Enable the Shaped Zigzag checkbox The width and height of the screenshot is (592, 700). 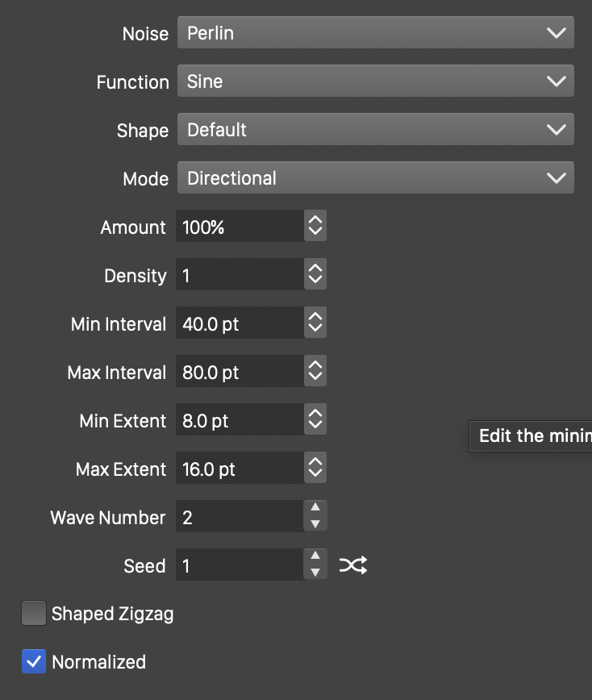[34, 614]
